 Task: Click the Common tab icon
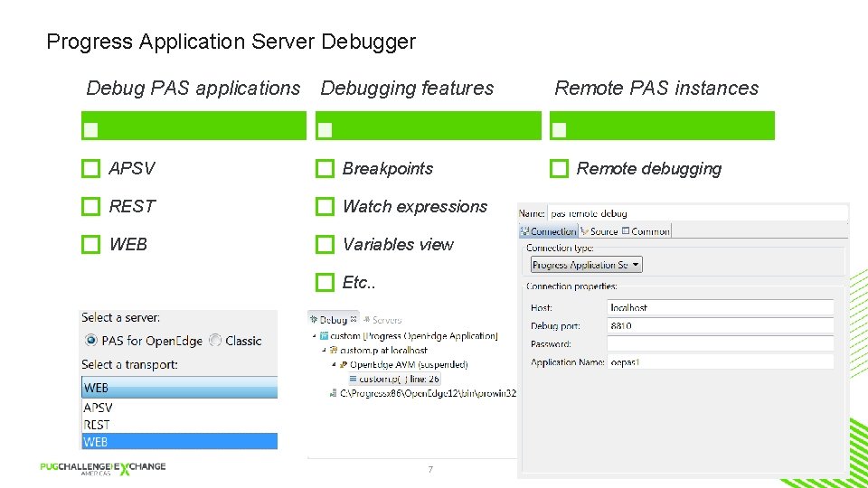pyautogui.click(x=626, y=230)
